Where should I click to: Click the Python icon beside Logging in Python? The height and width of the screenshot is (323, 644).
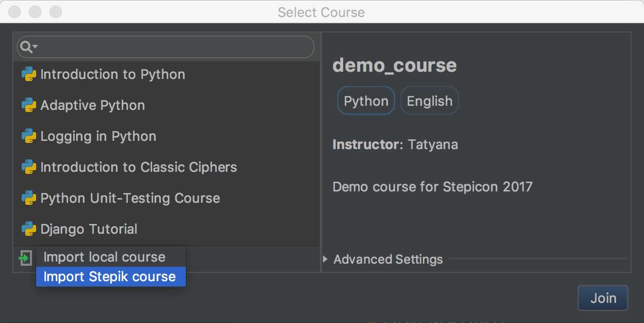point(28,136)
